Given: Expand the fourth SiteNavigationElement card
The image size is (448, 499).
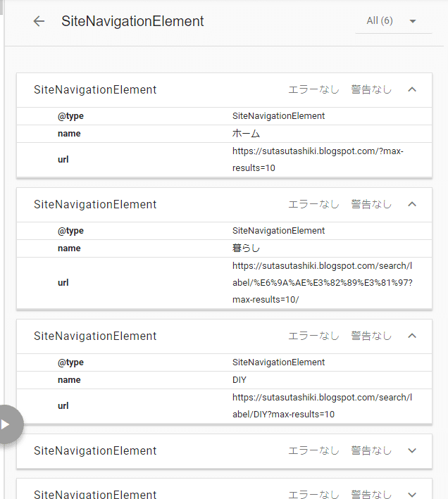Looking at the screenshot, I should (412, 450).
